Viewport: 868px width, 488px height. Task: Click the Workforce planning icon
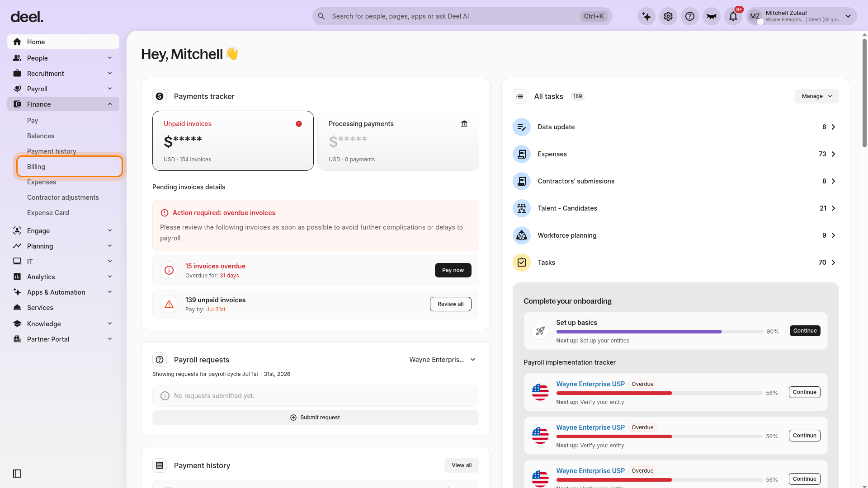[522, 235]
